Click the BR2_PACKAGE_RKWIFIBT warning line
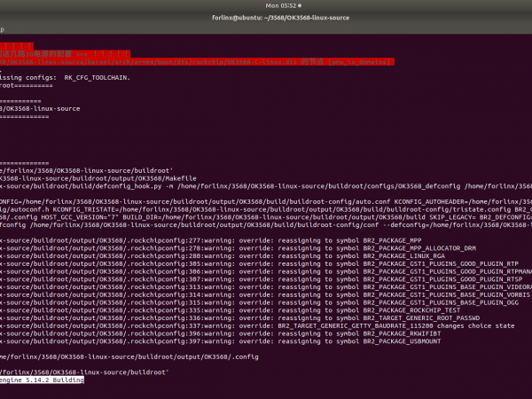The width and height of the screenshot is (532, 399). (266, 333)
